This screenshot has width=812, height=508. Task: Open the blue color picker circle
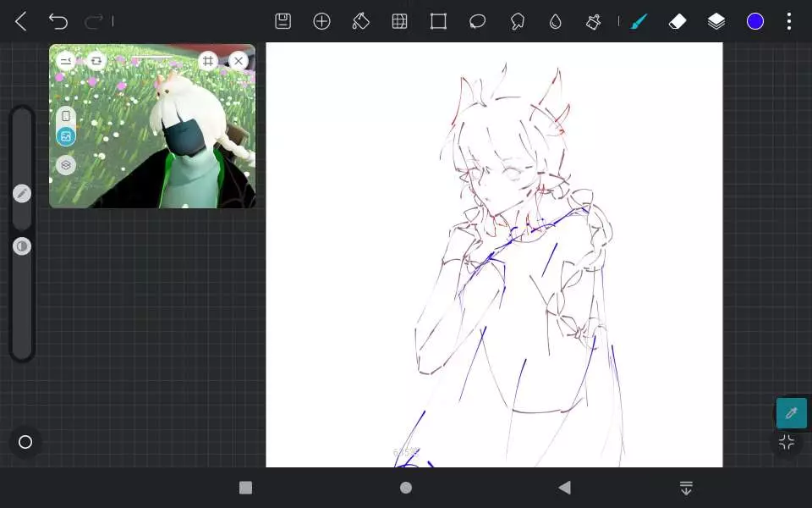click(x=755, y=21)
